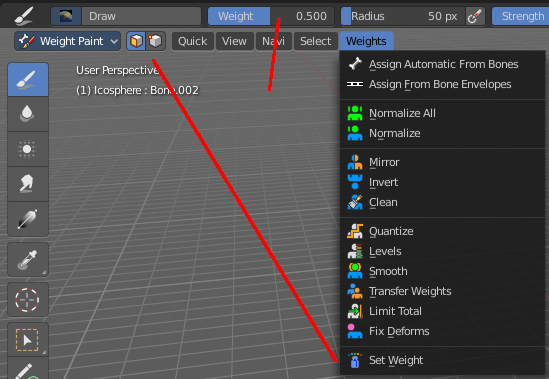Choose Transfer Weights entry

[x=443, y=291]
